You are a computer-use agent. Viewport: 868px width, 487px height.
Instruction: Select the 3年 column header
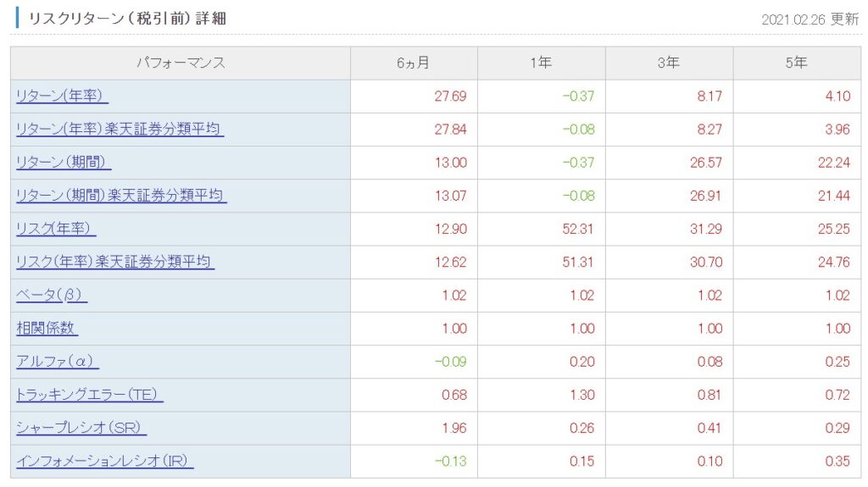click(668, 64)
